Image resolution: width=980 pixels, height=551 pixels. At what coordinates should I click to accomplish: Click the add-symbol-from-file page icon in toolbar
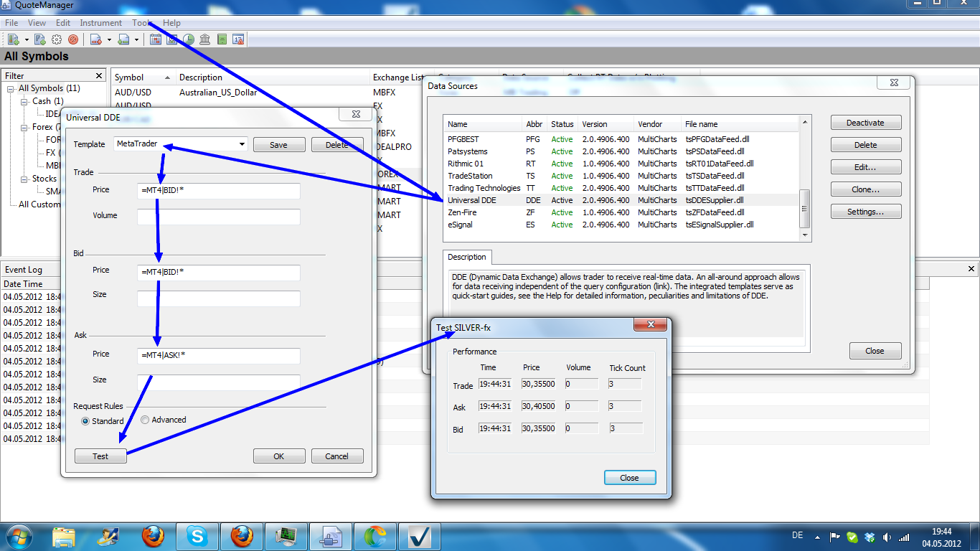pos(40,39)
